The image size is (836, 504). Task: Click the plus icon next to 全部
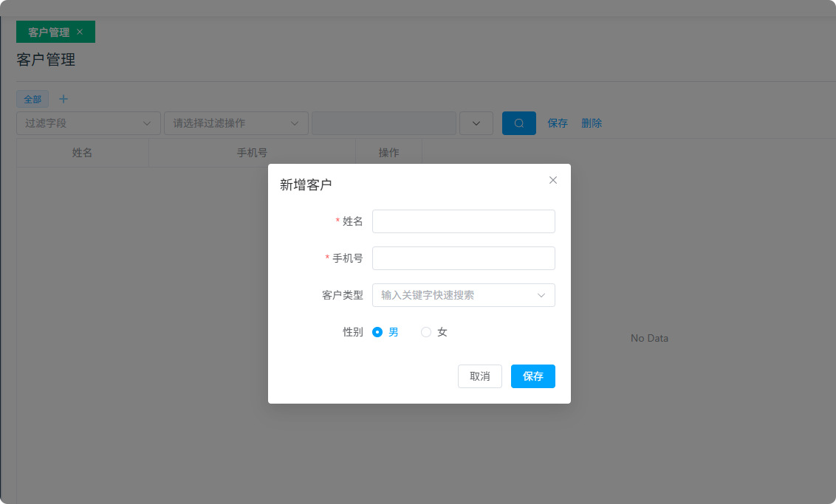(x=64, y=99)
